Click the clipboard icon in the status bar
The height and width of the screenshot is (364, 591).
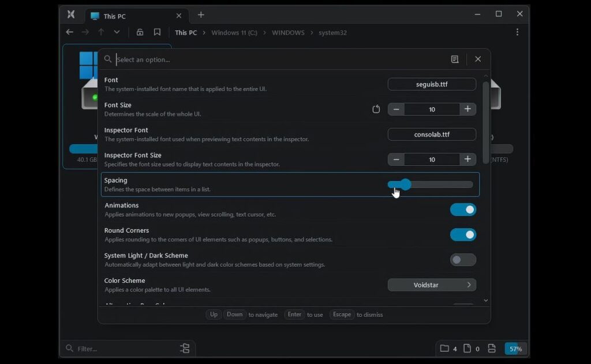pos(492,348)
